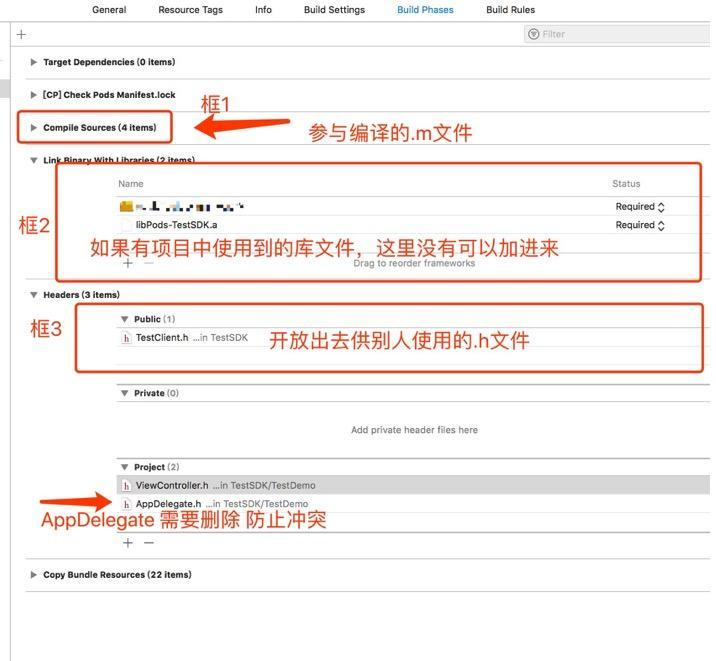Click the Project (2) group label

[156, 467]
